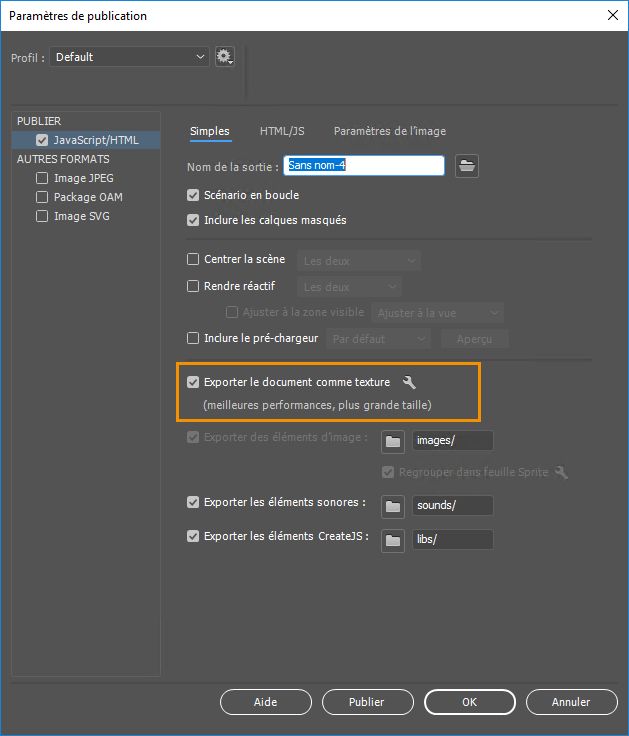Select Image JPEG label in format list

tap(84, 178)
